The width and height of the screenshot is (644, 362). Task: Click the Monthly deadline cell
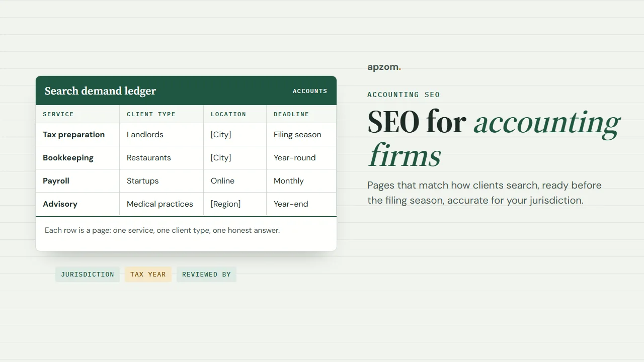pyautogui.click(x=301, y=181)
